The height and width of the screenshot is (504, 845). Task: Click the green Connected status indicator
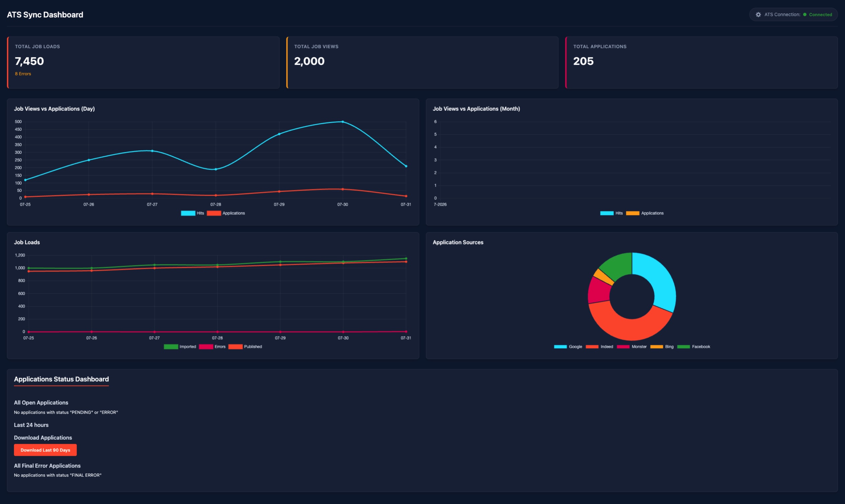(818, 15)
